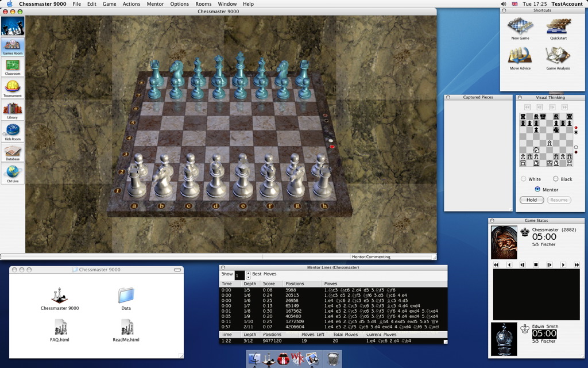Click the Positions column header in upper Mentor Lines table
This screenshot has width=588, height=368.
point(302,283)
